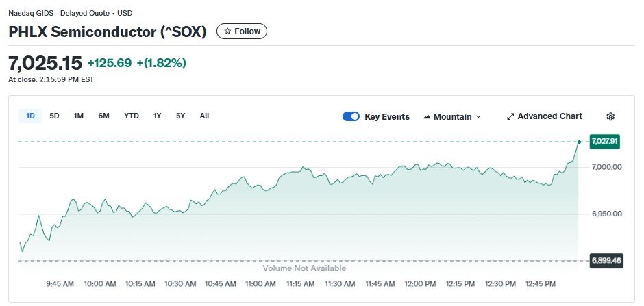Click the Mountain chart type icon
This screenshot has height=306, width=644.
tap(428, 117)
